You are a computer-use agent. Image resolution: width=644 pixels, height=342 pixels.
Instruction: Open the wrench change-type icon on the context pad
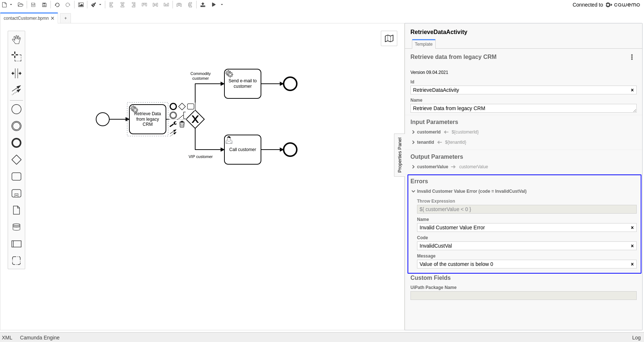pos(173,124)
